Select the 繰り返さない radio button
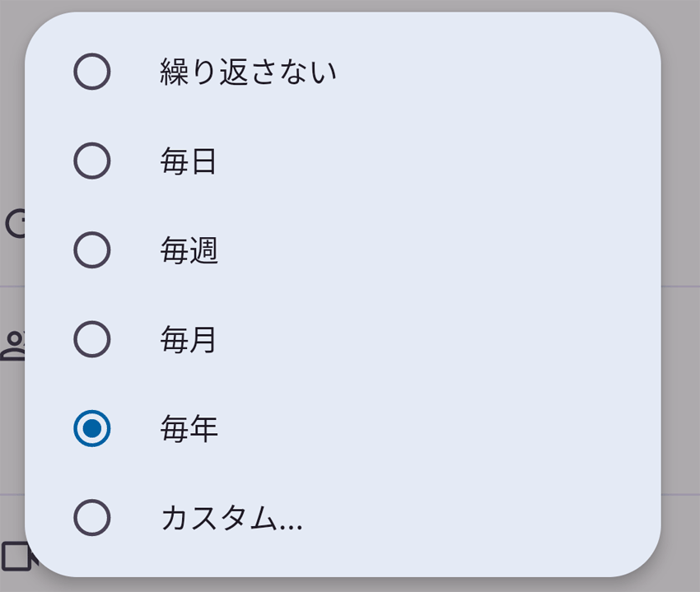Viewport: 700px width, 592px height. pyautogui.click(x=92, y=72)
